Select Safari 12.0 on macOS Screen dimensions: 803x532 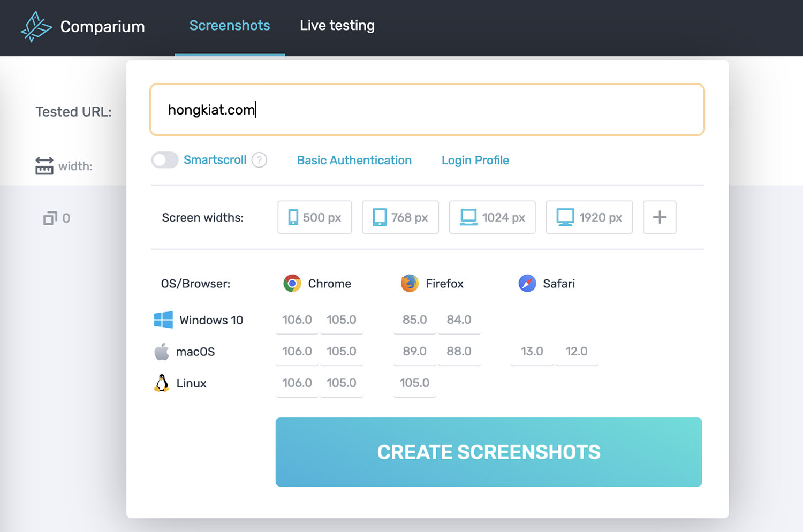577,352
